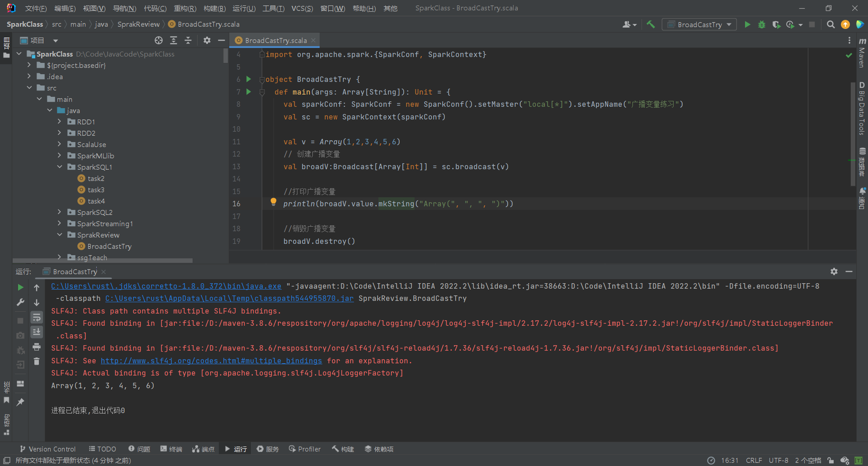Collapse the SprakReview folder

[x=59, y=235]
